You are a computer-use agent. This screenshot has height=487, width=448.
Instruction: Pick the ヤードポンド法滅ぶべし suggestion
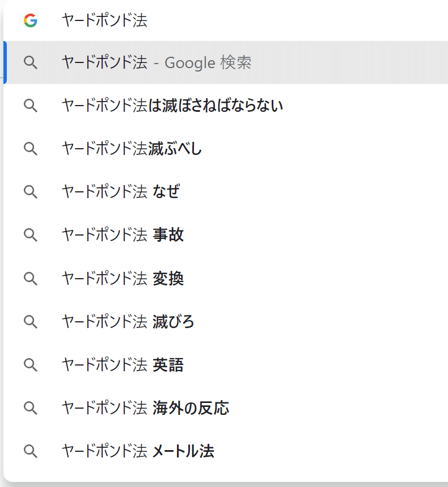click(132, 149)
